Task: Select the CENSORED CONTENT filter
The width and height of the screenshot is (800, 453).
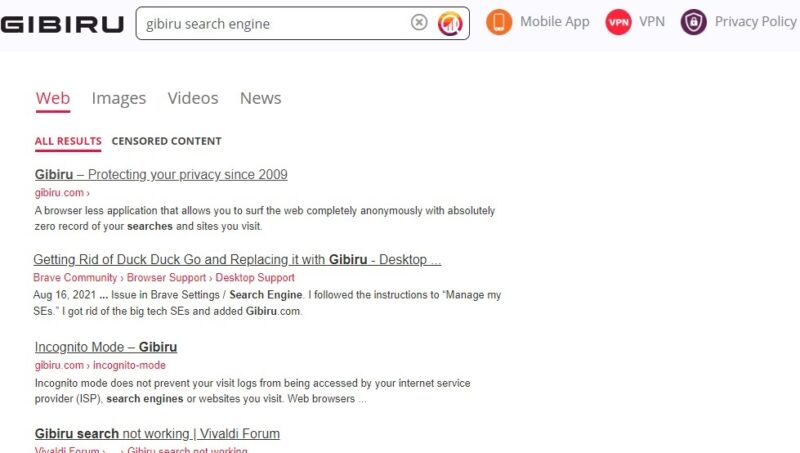Action: (166, 141)
